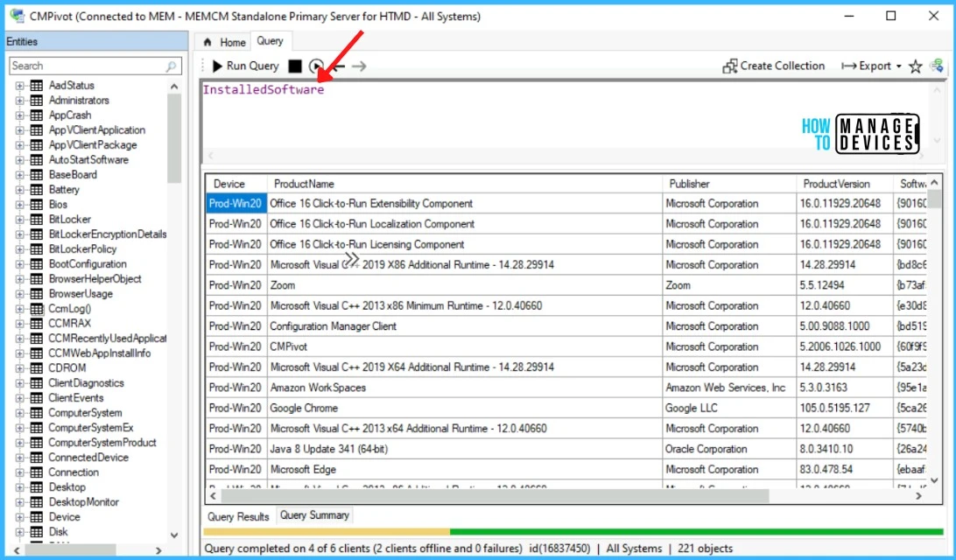Click the table icon beside Disk

[37, 531]
